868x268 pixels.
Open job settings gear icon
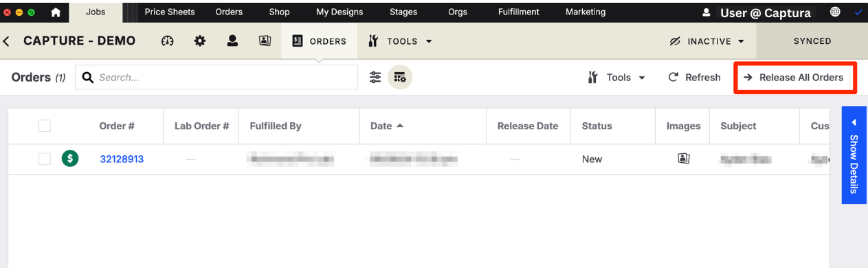point(200,41)
